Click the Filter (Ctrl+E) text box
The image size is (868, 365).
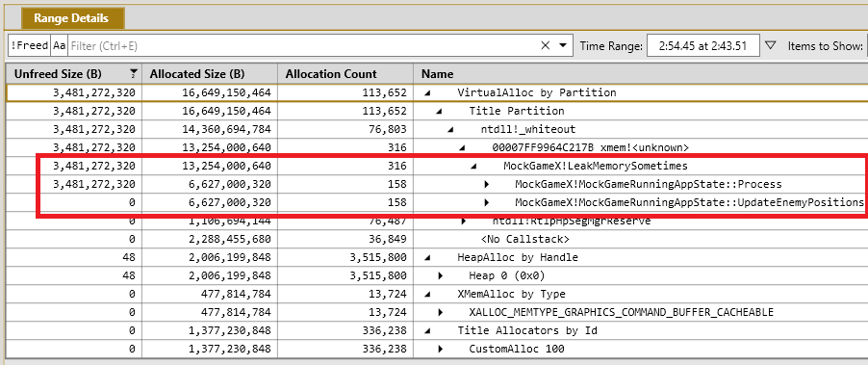tap(302, 46)
